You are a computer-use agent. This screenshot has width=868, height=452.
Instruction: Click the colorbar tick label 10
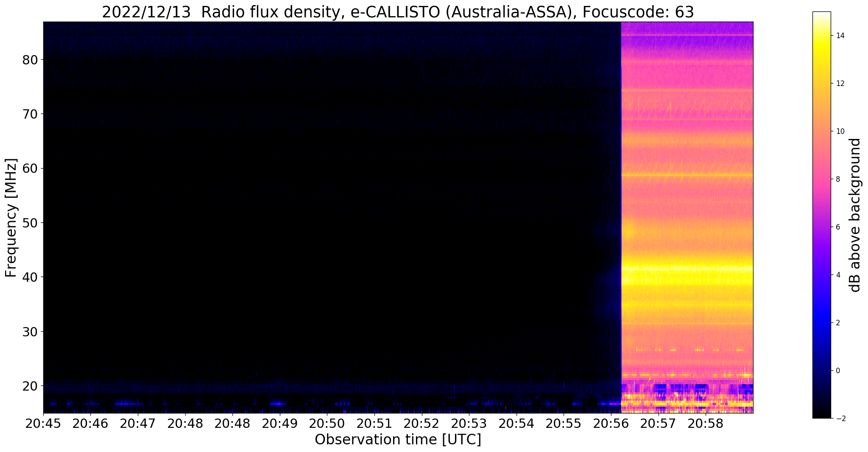click(x=840, y=131)
